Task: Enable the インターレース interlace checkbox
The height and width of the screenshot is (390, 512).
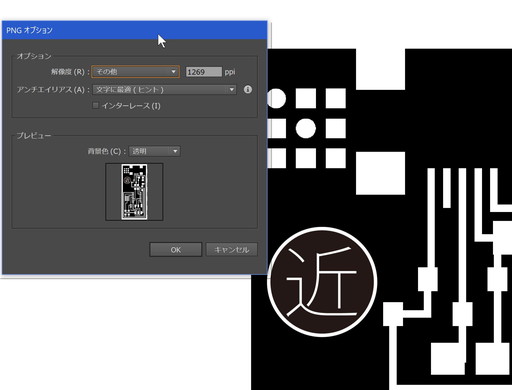Action: click(x=95, y=106)
